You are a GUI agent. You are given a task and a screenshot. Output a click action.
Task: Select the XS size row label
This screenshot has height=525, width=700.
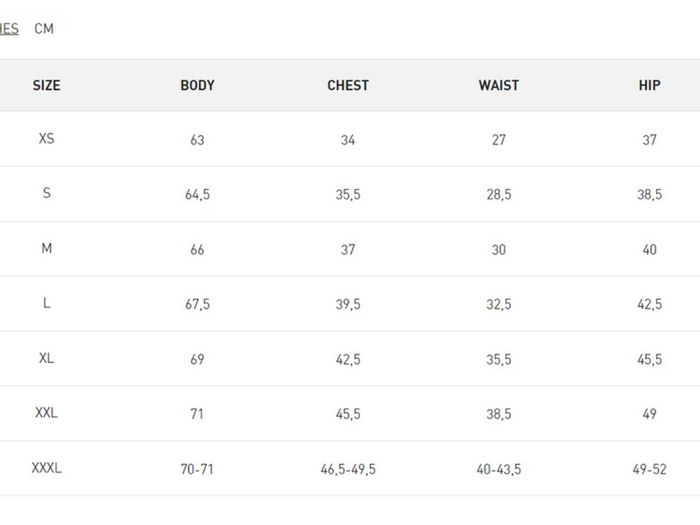pyautogui.click(x=46, y=138)
